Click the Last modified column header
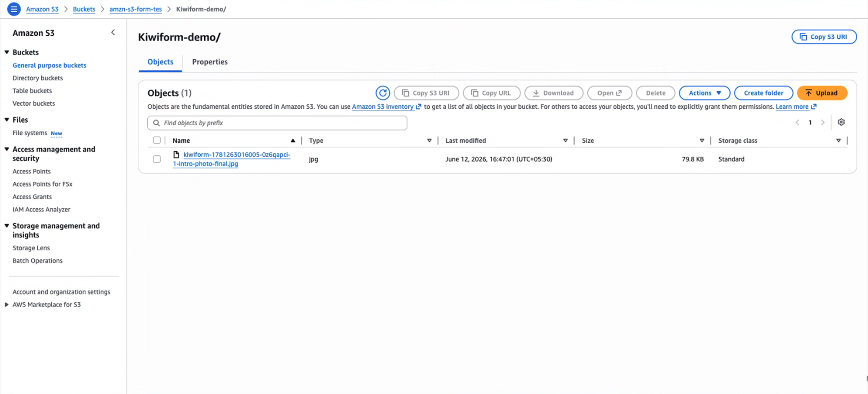Image resolution: width=868 pixels, height=394 pixels. [x=466, y=140]
